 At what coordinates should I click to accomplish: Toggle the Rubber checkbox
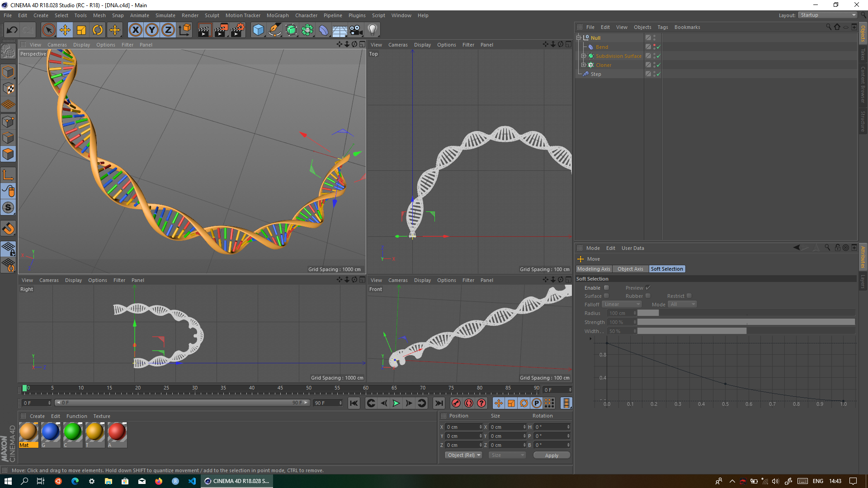click(648, 296)
